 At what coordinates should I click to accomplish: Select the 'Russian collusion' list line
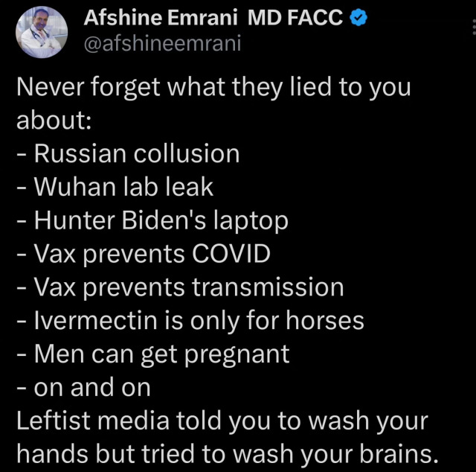point(128,153)
